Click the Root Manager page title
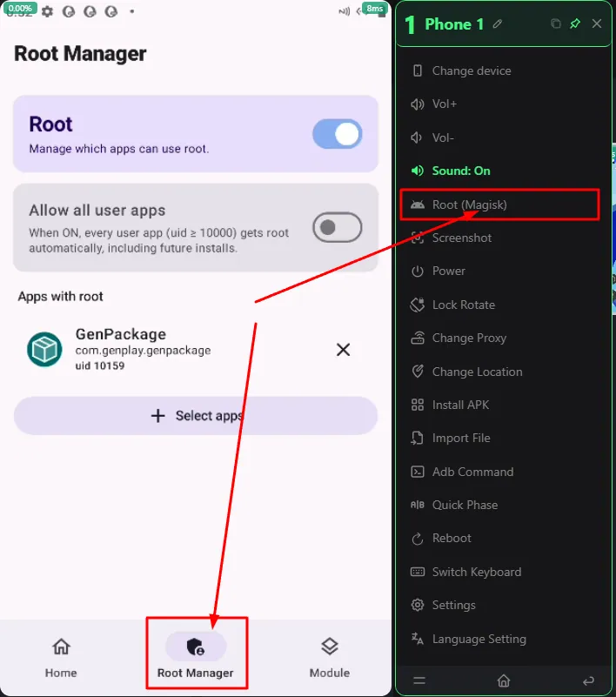The image size is (616, 697). coord(80,54)
